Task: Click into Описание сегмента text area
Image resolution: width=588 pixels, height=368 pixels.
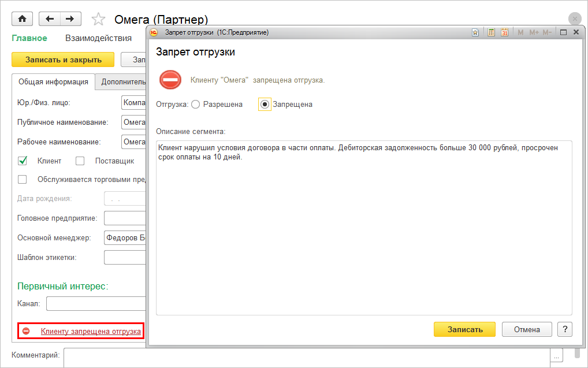Action: 364,231
